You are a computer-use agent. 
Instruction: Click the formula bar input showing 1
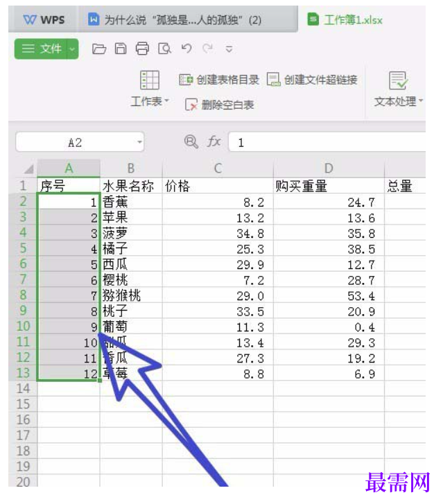tap(327, 142)
